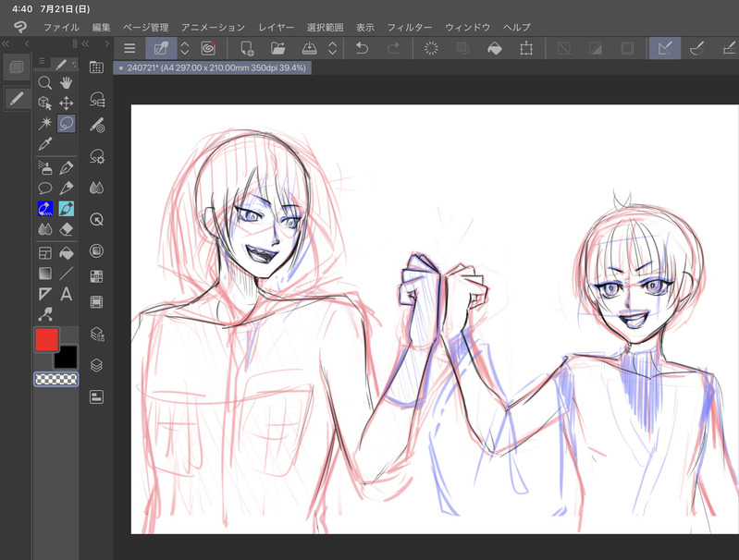Select the Text tool
Screen dimensions: 739x560
(67, 295)
